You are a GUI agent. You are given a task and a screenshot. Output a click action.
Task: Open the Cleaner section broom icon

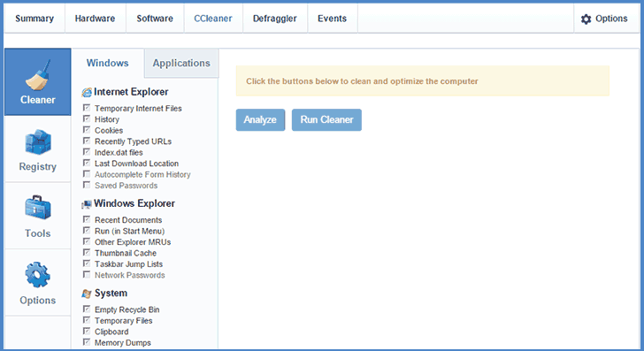(37, 75)
